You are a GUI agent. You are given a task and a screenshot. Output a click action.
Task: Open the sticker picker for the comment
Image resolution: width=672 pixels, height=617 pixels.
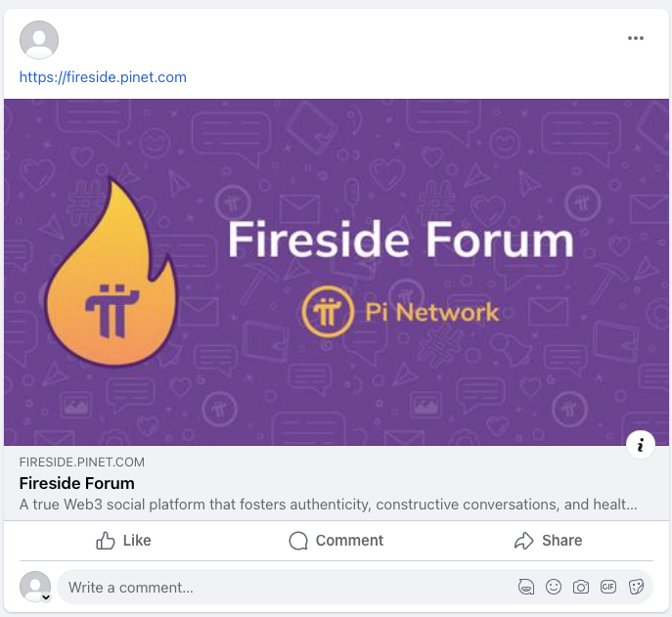pos(636,588)
